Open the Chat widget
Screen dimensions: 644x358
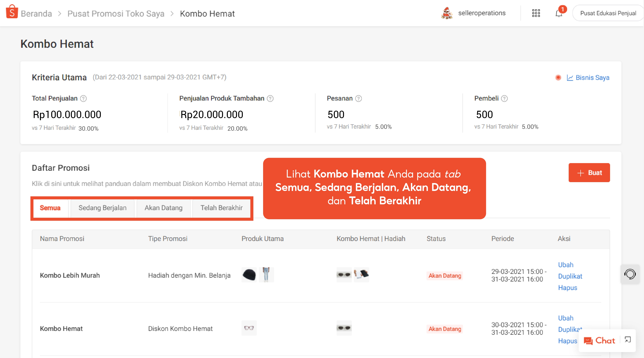tap(600, 341)
